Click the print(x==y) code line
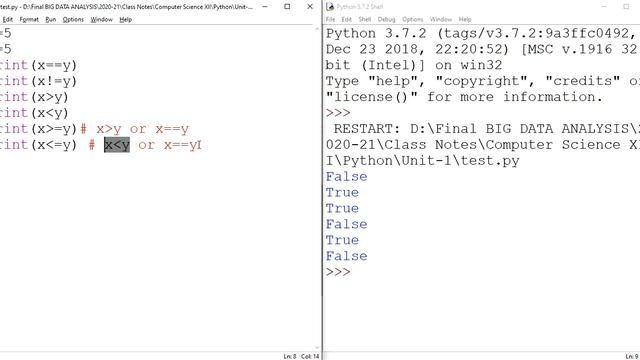This screenshot has width=640, height=360. click(x=38, y=65)
